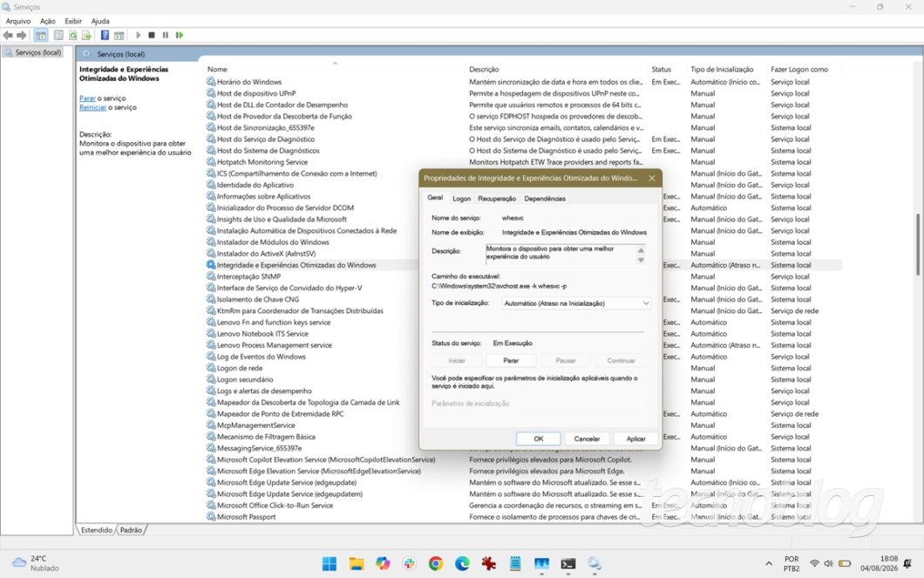
Task: Click the gear icon beside Horário do Windows
Action: [211, 82]
